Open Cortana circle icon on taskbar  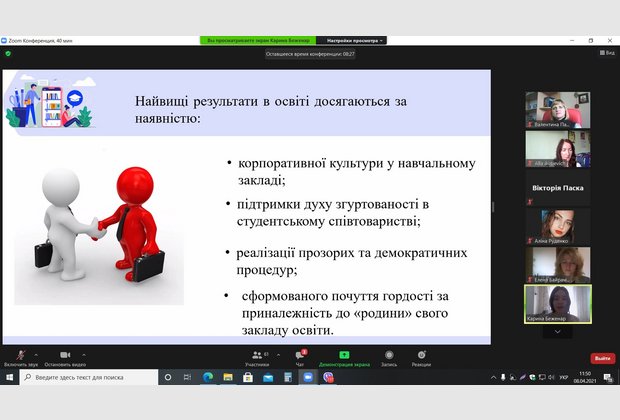(x=168, y=377)
